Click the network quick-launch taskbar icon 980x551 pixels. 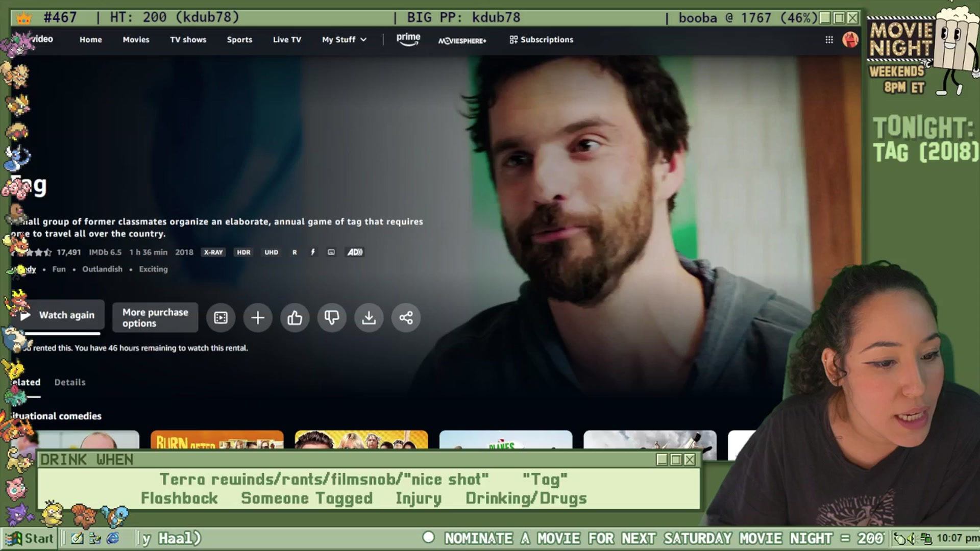click(x=95, y=538)
